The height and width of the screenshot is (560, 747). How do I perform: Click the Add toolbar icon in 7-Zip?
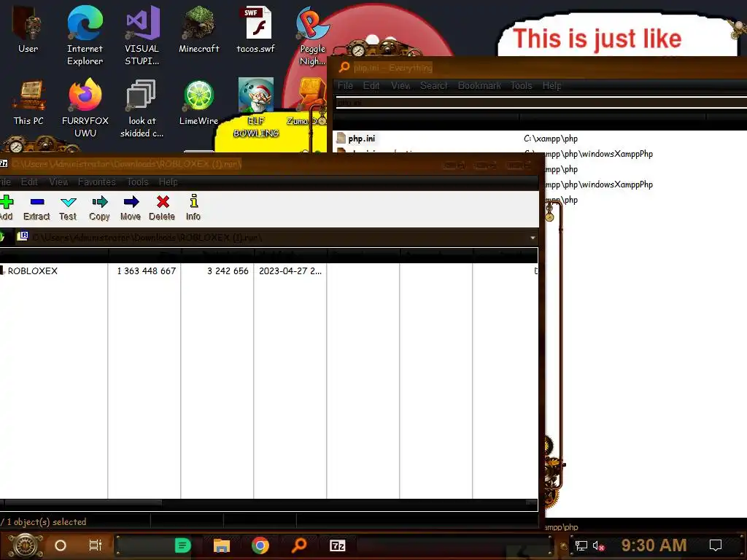pos(6,208)
